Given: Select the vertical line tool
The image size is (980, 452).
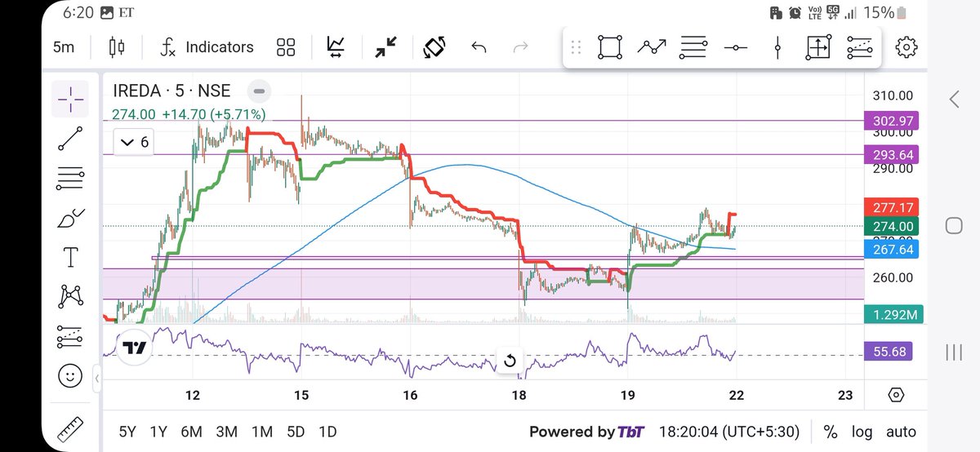Looking at the screenshot, I should pos(777,47).
